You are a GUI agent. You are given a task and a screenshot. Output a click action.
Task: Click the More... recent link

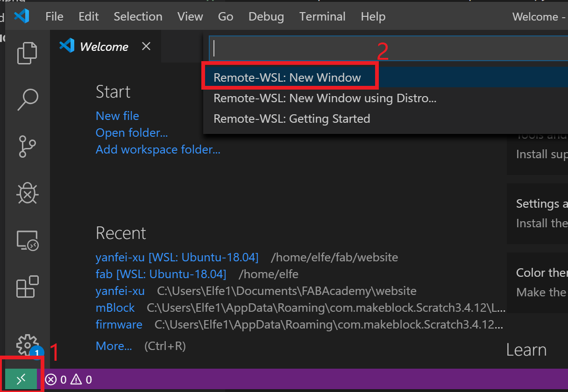click(x=114, y=346)
